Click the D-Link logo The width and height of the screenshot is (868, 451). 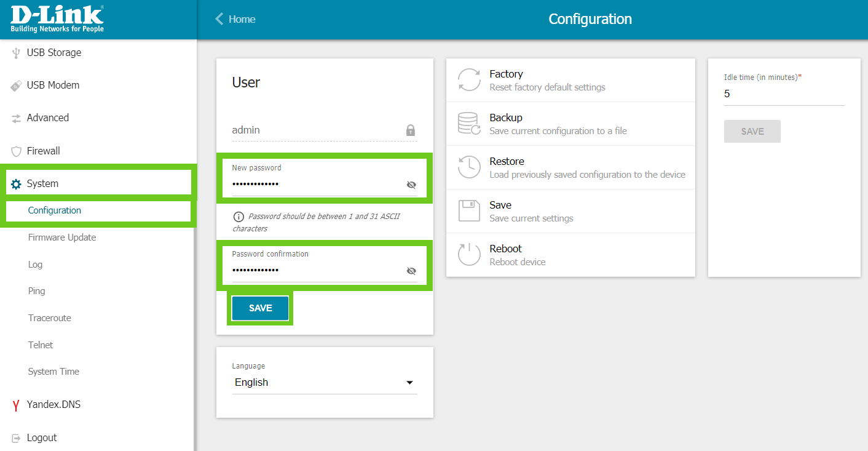[57, 19]
